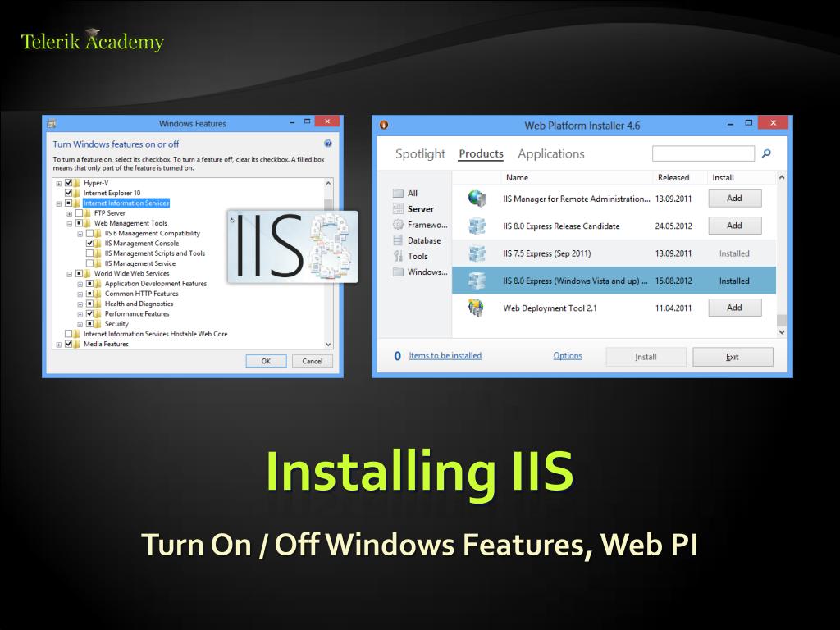Click the All category folder icon
The image size is (840, 630).
pyautogui.click(x=398, y=194)
